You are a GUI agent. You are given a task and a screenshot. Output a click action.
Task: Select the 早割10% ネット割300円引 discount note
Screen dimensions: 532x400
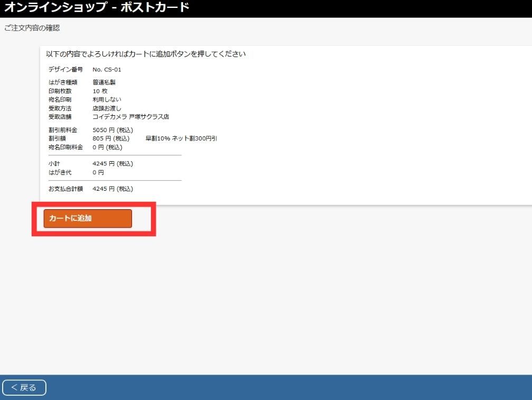tap(181, 138)
